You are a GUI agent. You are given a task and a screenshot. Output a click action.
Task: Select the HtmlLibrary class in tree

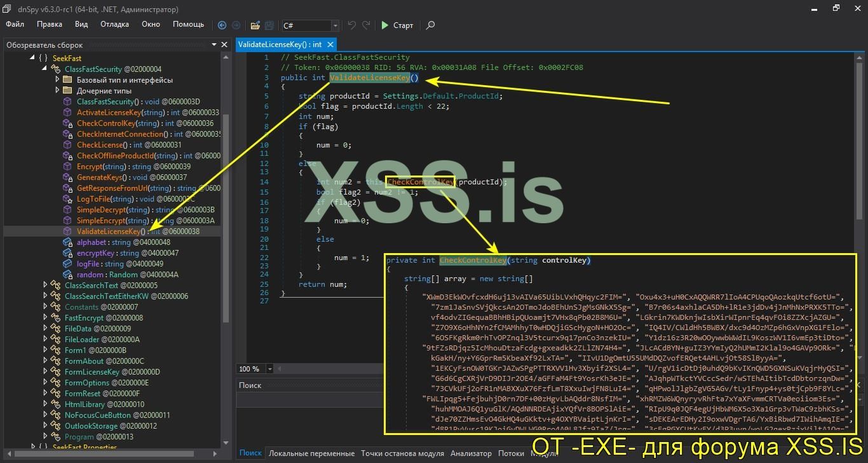[x=104, y=404]
